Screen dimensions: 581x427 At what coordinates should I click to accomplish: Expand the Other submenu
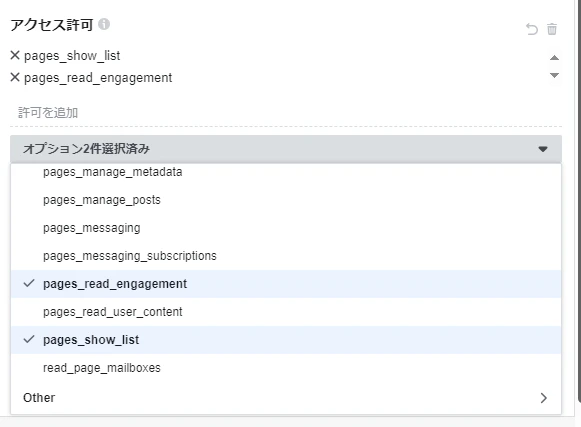click(x=286, y=398)
